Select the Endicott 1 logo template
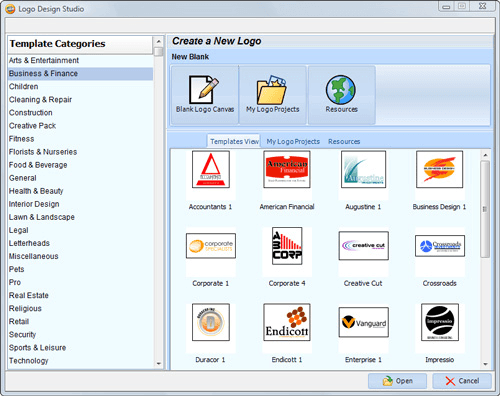 [287, 322]
